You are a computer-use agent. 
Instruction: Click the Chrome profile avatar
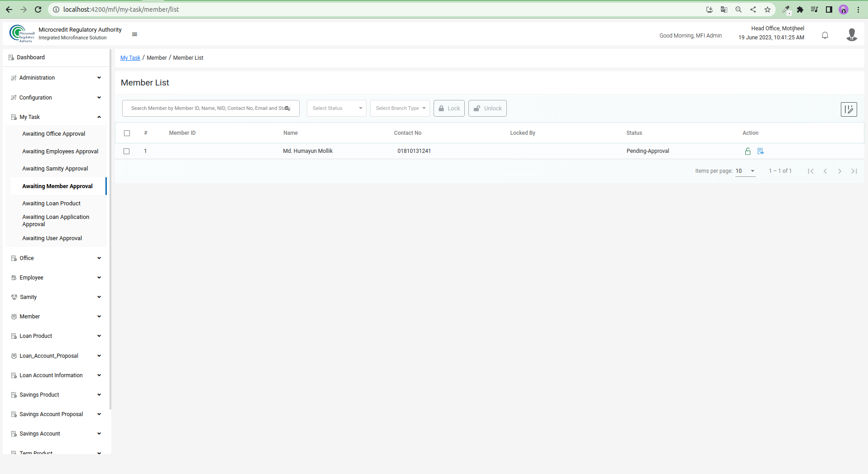[x=844, y=9]
